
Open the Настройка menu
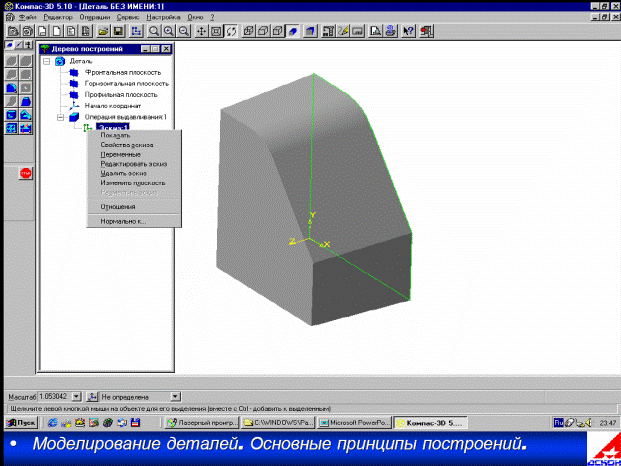163,17
